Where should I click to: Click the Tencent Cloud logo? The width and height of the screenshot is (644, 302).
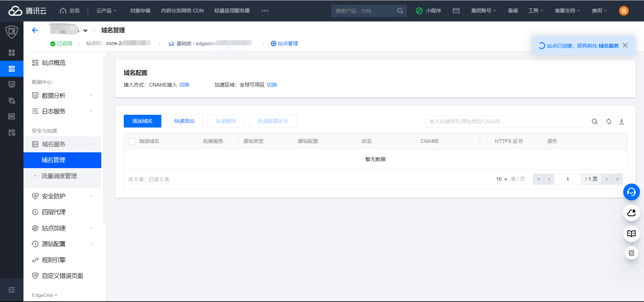tap(27, 11)
